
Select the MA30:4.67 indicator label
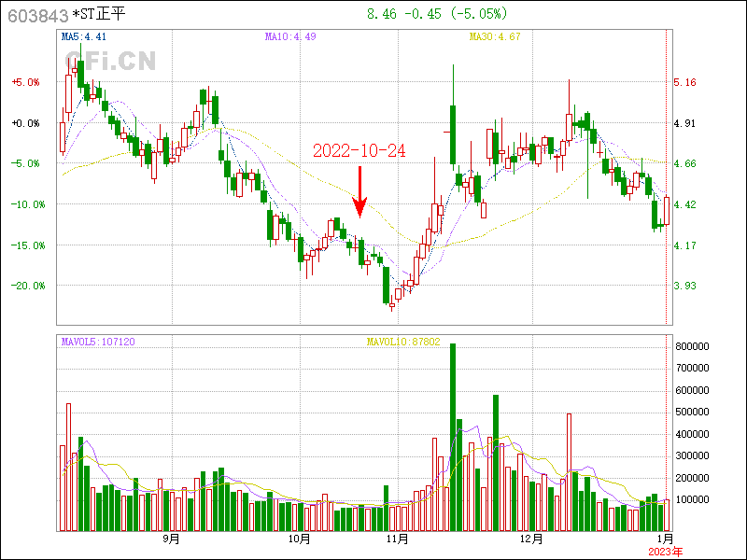[494, 37]
